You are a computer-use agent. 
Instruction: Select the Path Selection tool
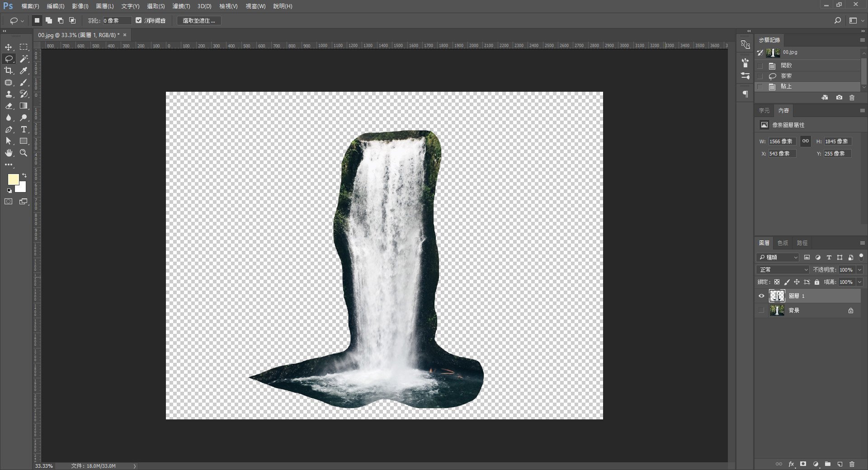tap(9, 141)
